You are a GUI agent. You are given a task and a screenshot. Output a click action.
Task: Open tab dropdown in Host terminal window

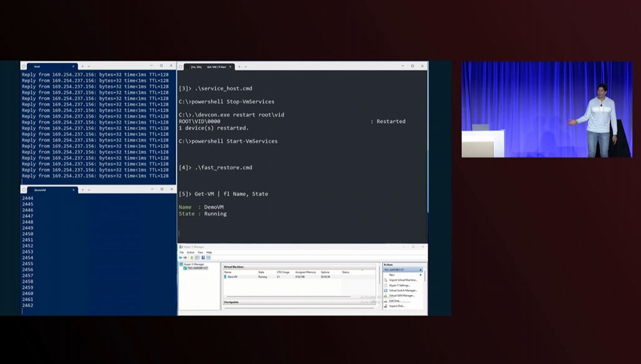pos(88,66)
